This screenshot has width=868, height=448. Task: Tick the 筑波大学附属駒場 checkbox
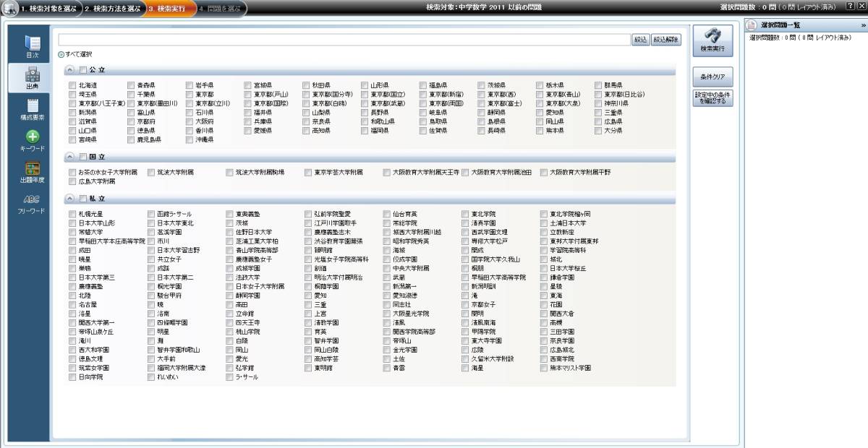click(x=230, y=173)
